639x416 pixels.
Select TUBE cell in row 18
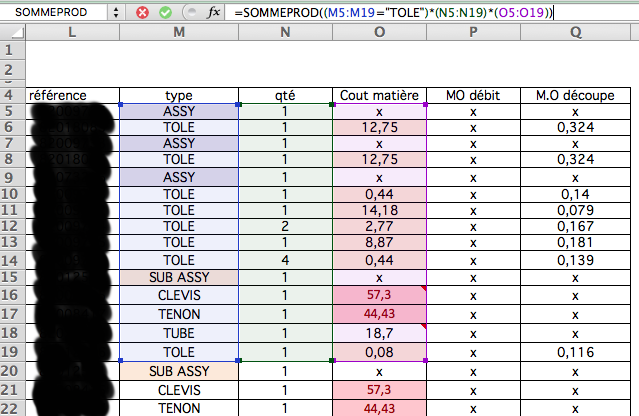[179, 333]
